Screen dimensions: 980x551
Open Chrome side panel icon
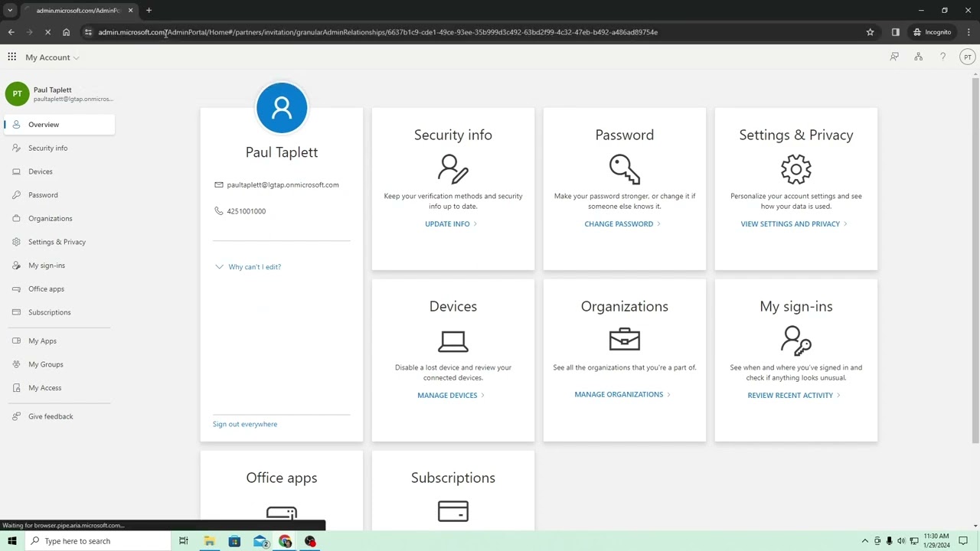click(x=895, y=32)
